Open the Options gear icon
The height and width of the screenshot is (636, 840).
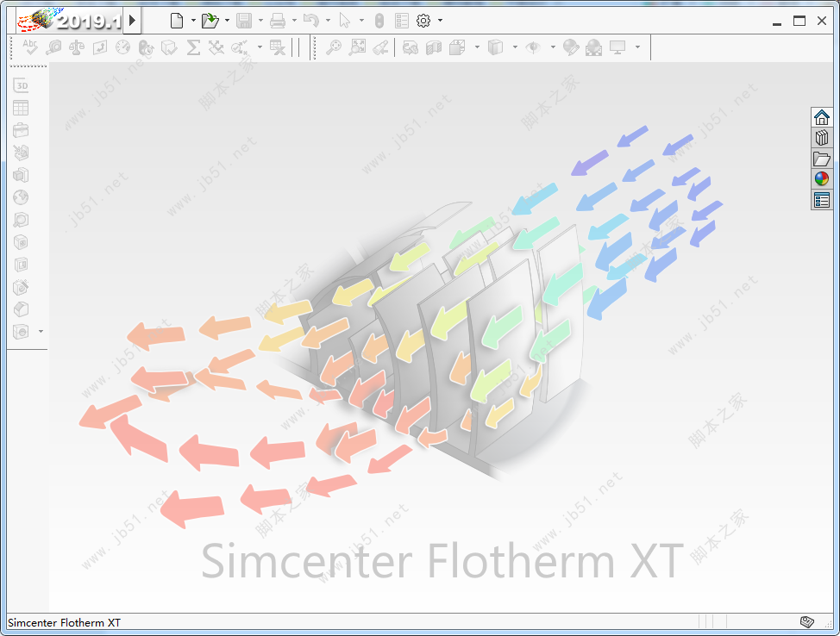pos(423,21)
